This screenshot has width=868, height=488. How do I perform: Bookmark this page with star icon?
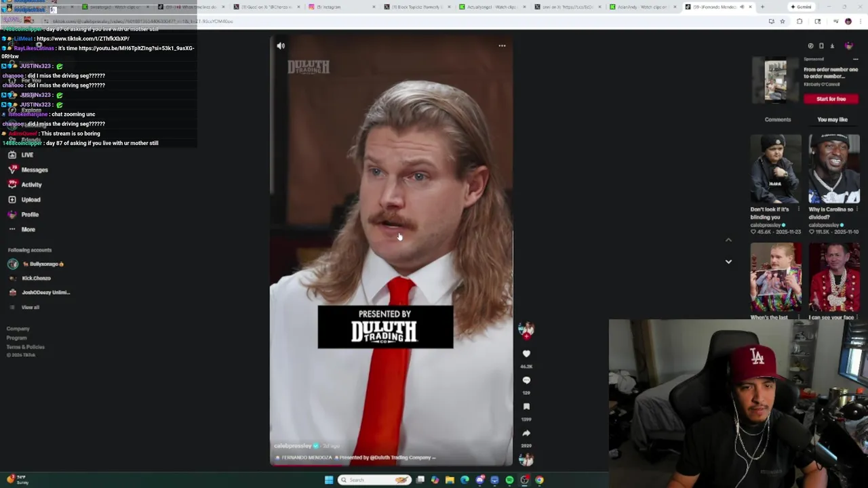[x=782, y=22]
